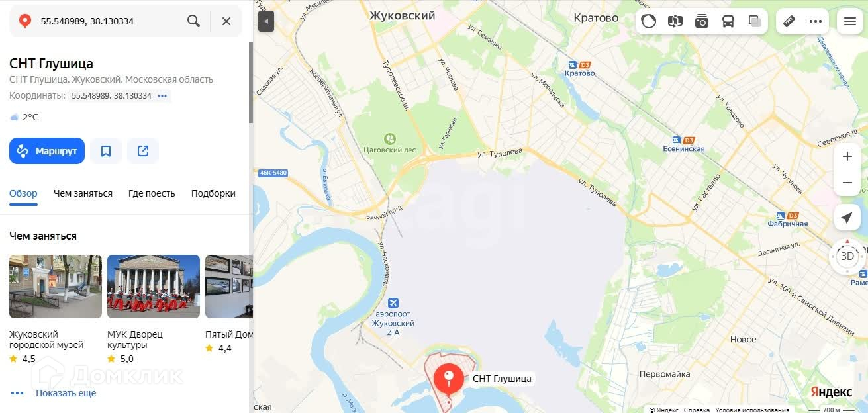Open more tools ellipsis in toolbar
Image resolution: width=868 pixels, height=413 pixels.
pos(816,21)
